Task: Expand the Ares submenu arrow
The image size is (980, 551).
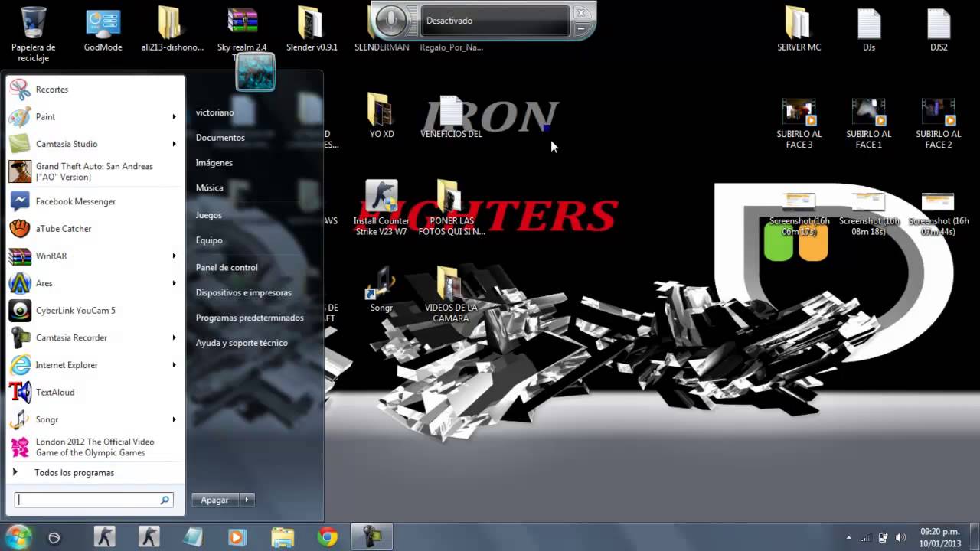Action: point(174,283)
